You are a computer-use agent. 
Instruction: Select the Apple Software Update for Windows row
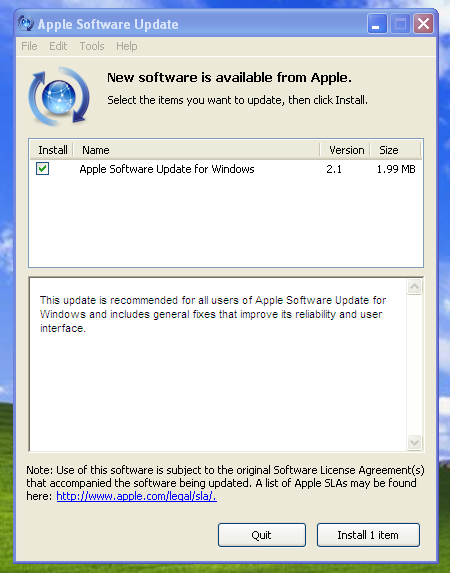pos(226,169)
